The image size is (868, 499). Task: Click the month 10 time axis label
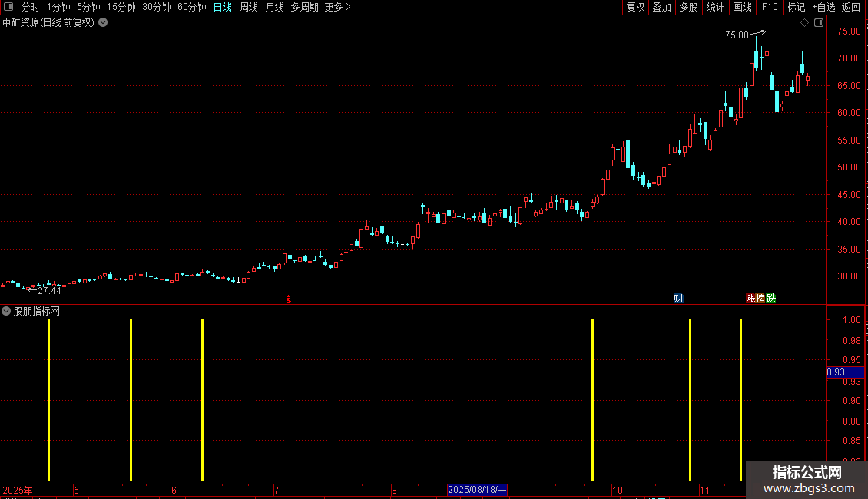(618, 490)
